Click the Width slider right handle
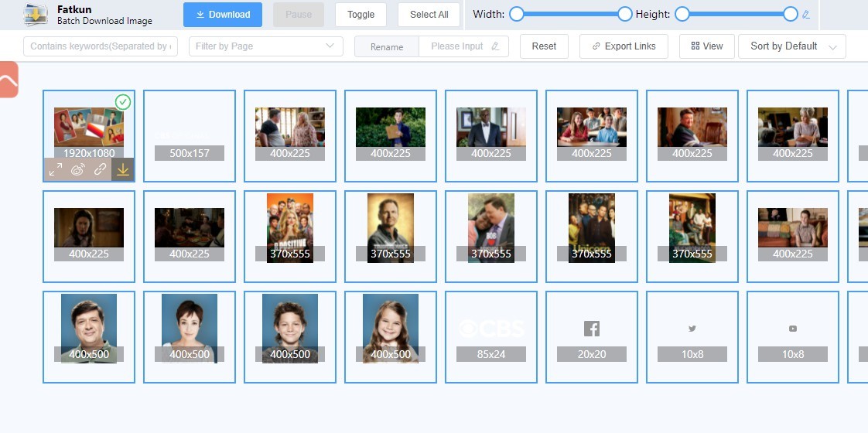Viewport: 868px width, 433px height. point(625,15)
